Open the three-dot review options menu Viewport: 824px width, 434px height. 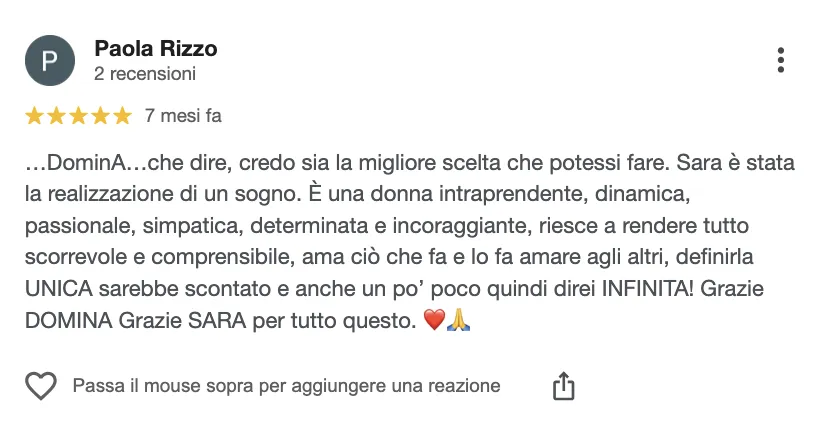click(x=781, y=60)
